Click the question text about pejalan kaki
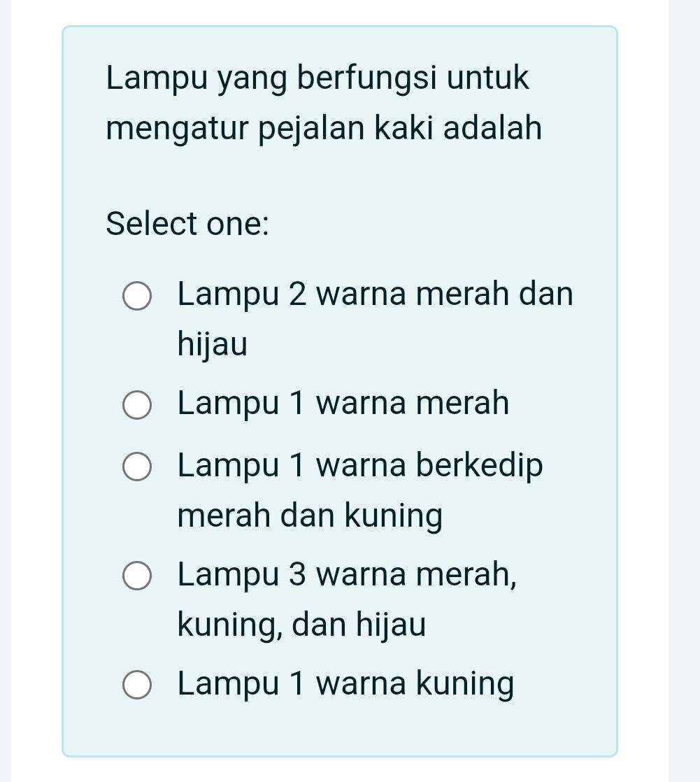700x782 pixels. (x=323, y=101)
